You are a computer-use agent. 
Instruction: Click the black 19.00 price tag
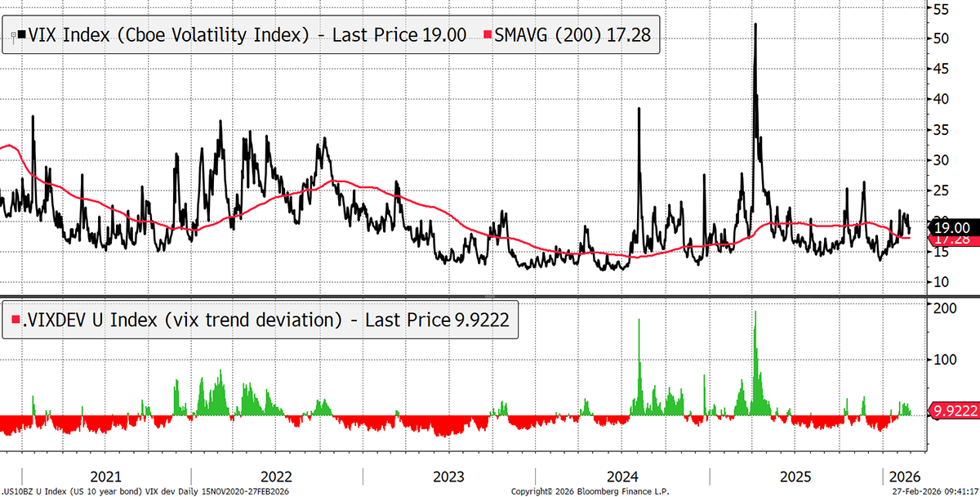tap(954, 227)
